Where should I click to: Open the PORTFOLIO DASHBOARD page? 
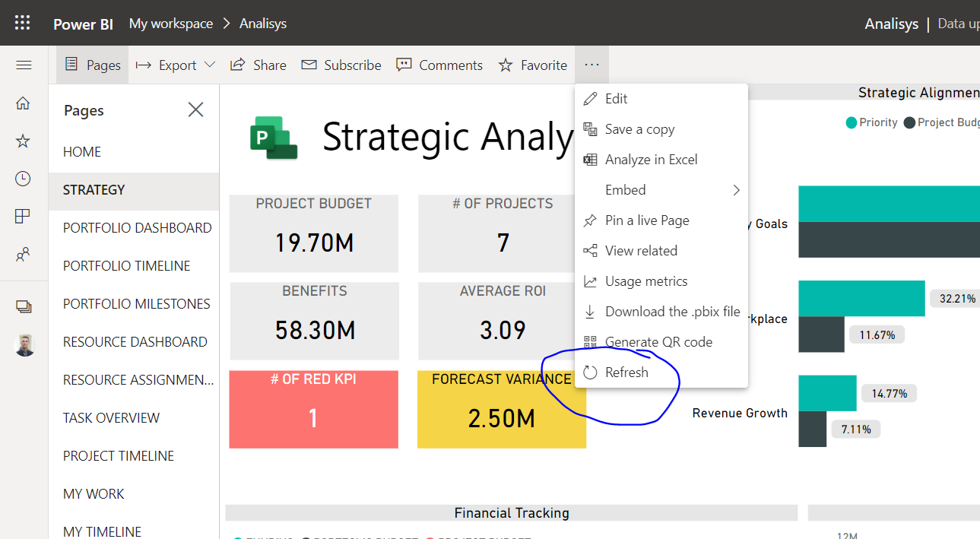(134, 228)
